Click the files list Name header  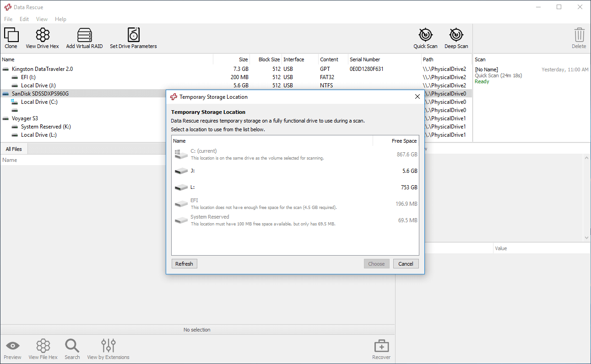pyautogui.click(x=10, y=160)
